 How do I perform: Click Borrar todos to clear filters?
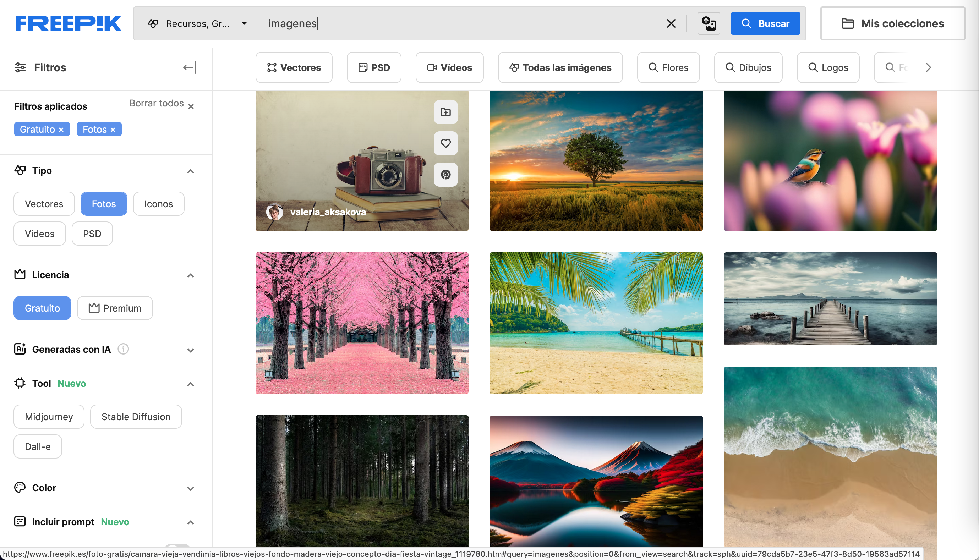(162, 104)
